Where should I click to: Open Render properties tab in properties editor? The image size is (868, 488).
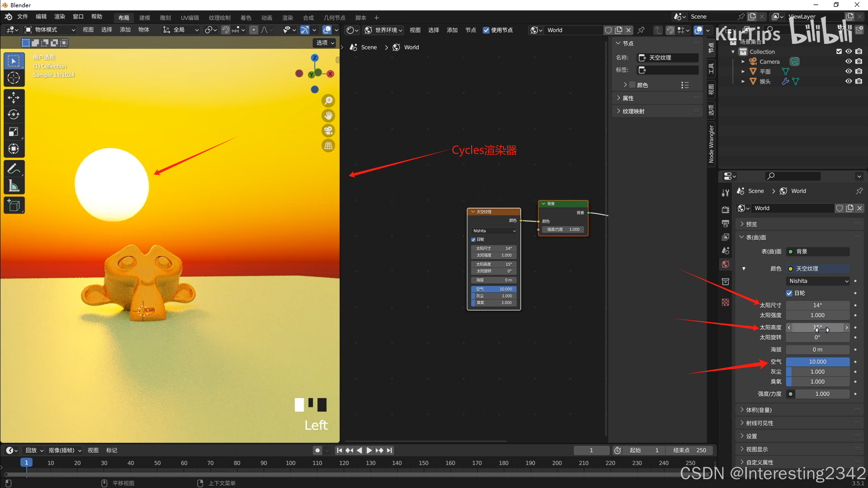(726, 209)
